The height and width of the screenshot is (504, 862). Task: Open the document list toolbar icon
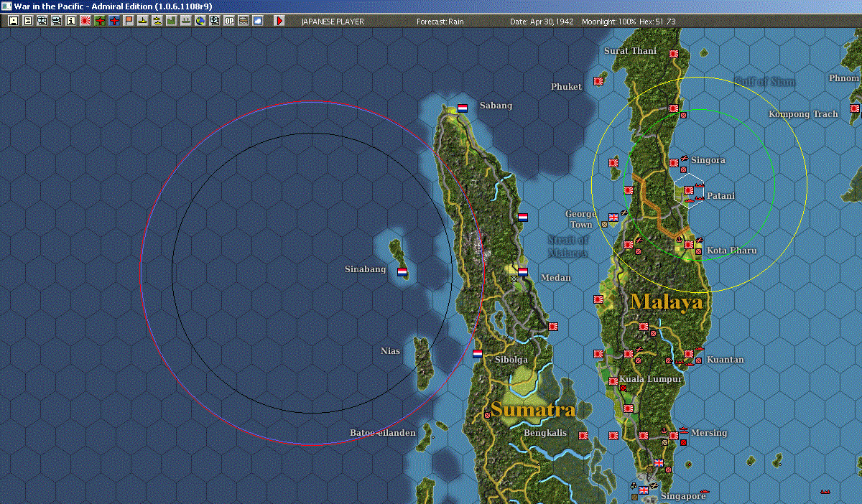click(27, 21)
